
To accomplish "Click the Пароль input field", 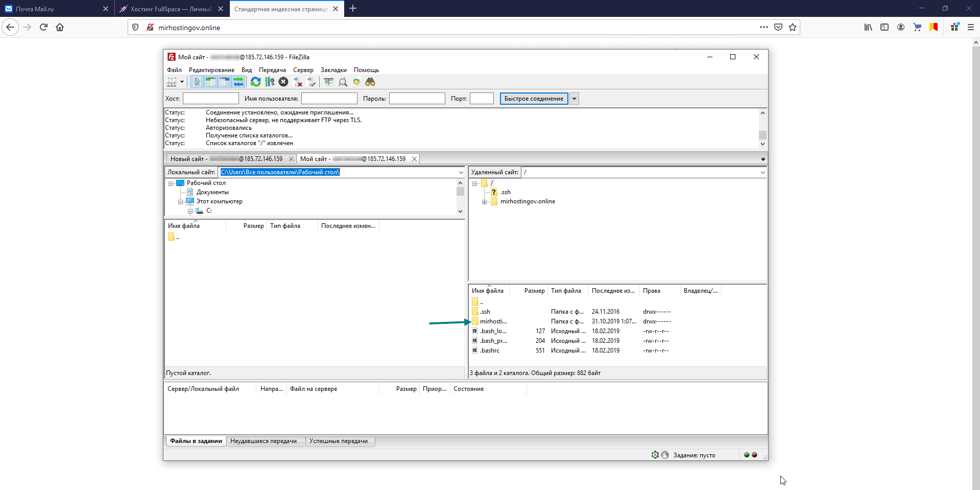I will pos(417,99).
